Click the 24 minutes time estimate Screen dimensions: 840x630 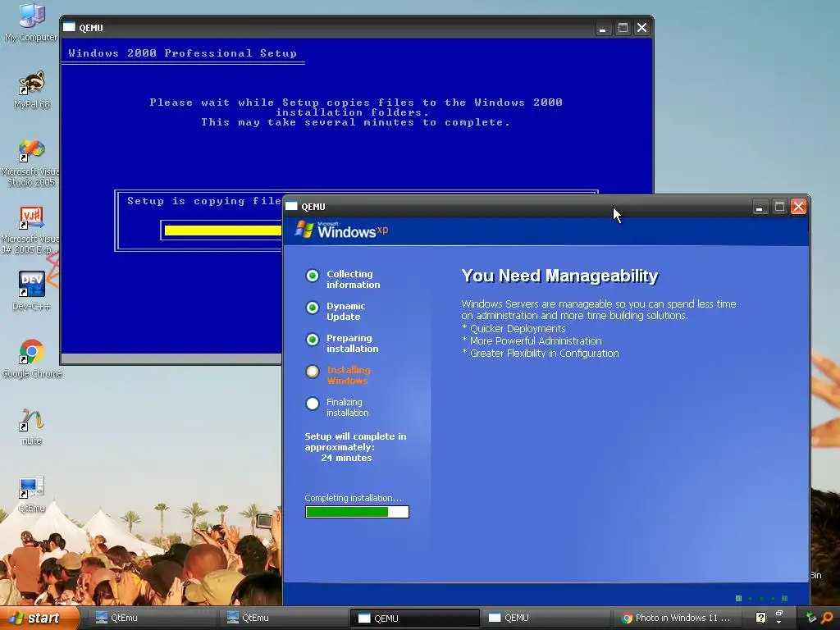[x=346, y=458]
